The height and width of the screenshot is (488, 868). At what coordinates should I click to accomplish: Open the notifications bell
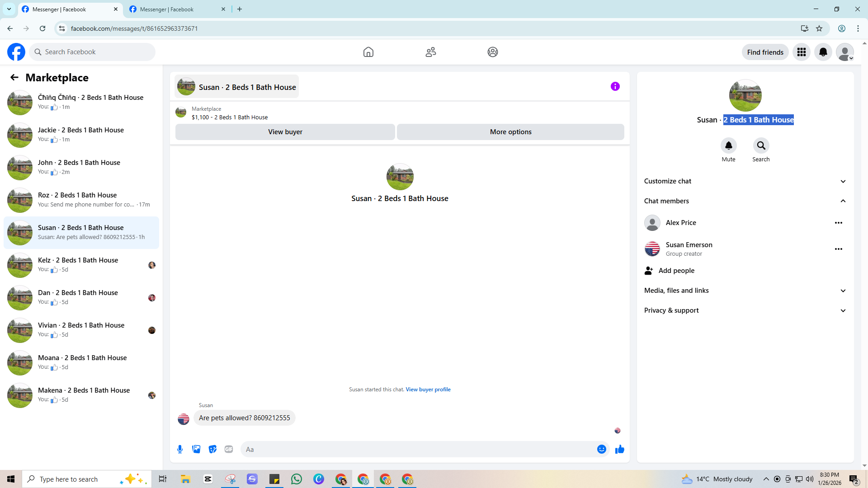tap(823, 52)
